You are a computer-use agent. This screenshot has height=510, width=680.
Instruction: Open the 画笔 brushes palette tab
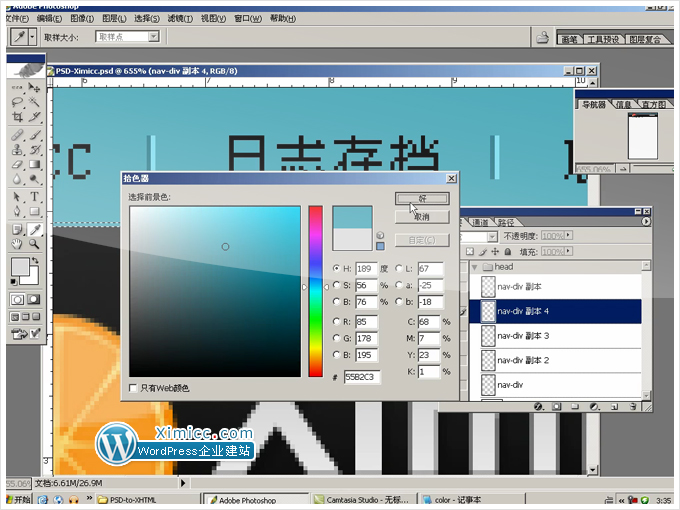click(569, 39)
